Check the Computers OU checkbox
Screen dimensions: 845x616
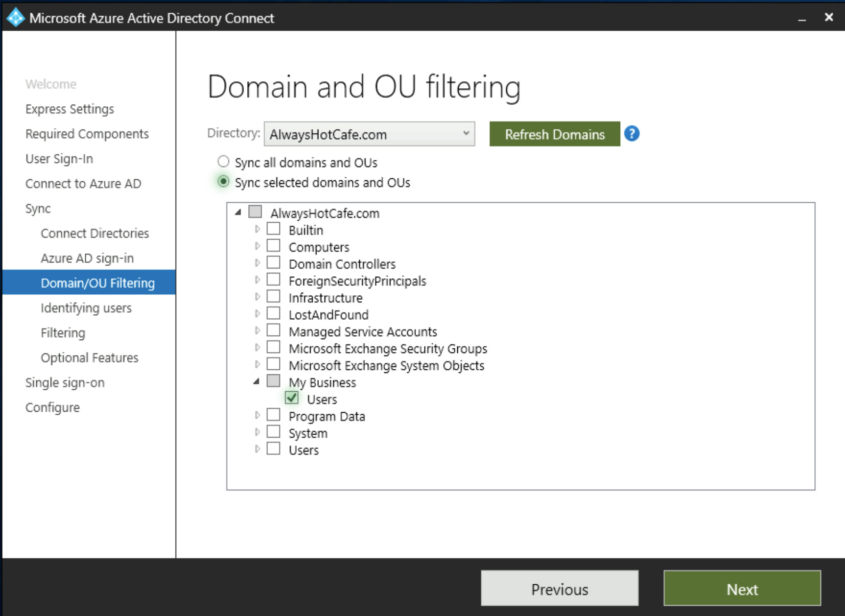[274, 245]
